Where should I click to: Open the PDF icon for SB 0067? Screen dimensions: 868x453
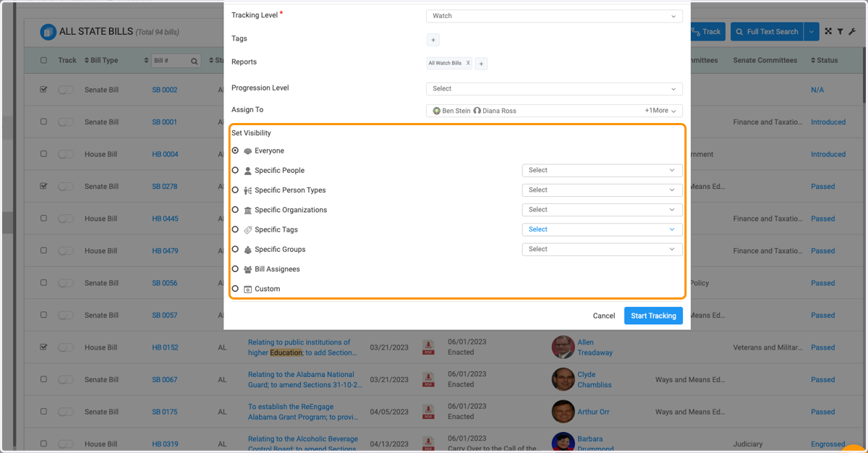pyautogui.click(x=429, y=379)
